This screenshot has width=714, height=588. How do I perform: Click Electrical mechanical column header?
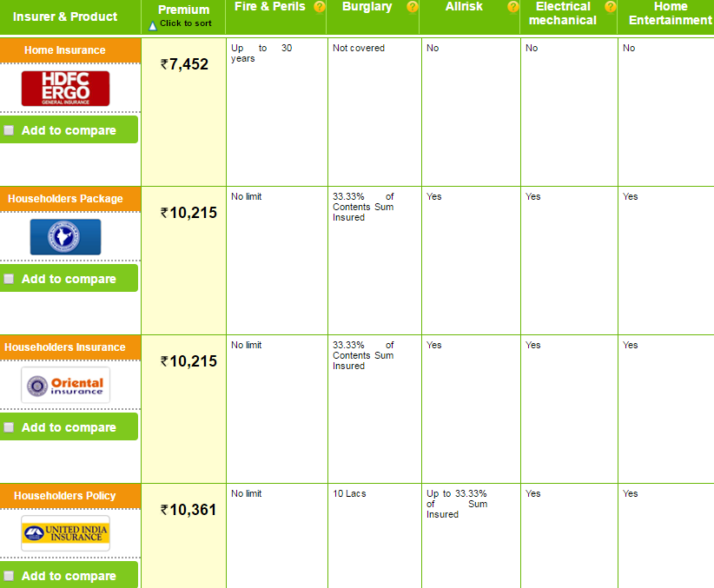(563, 13)
